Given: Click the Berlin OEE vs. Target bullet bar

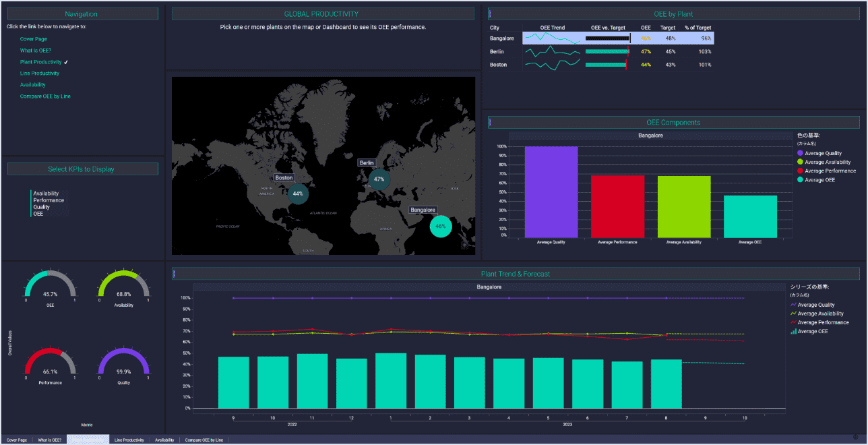Looking at the screenshot, I should tap(608, 51).
